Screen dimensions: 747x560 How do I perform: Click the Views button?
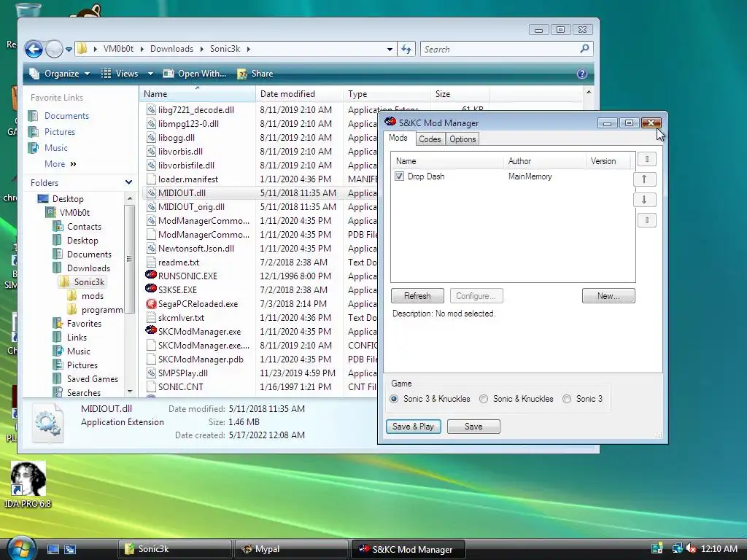coord(120,74)
